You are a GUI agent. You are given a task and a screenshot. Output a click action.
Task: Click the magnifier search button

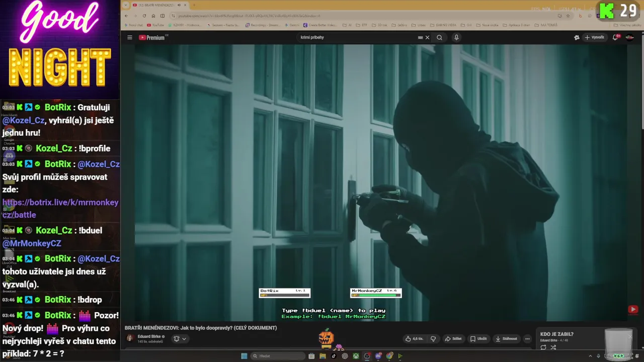point(439,37)
